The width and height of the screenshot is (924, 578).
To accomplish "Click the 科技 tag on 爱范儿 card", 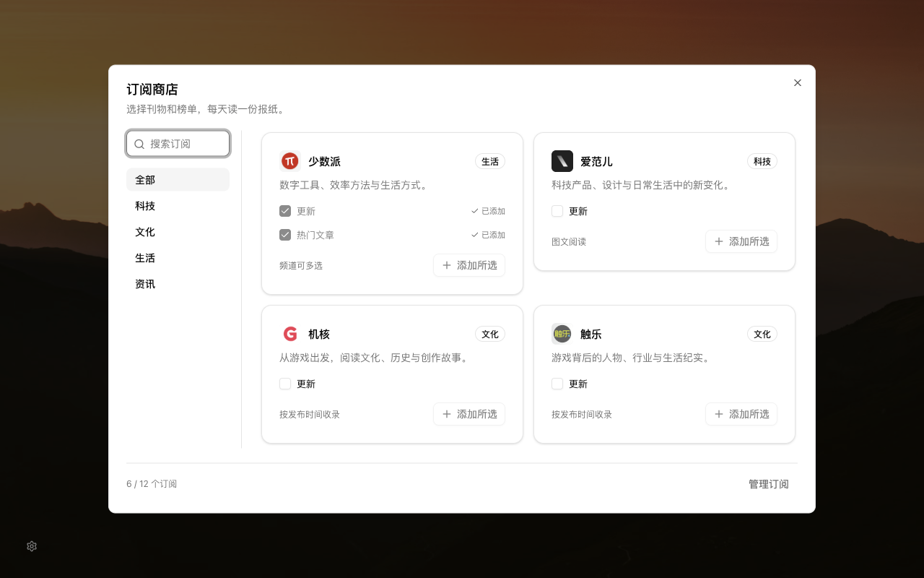I will 762,161.
